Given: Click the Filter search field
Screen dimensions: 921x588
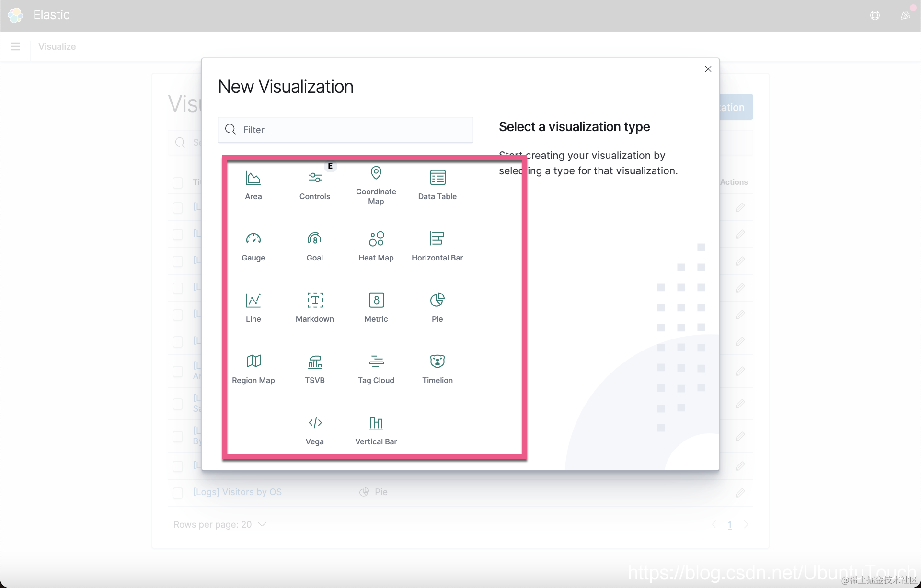Looking at the screenshot, I should click(345, 130).
